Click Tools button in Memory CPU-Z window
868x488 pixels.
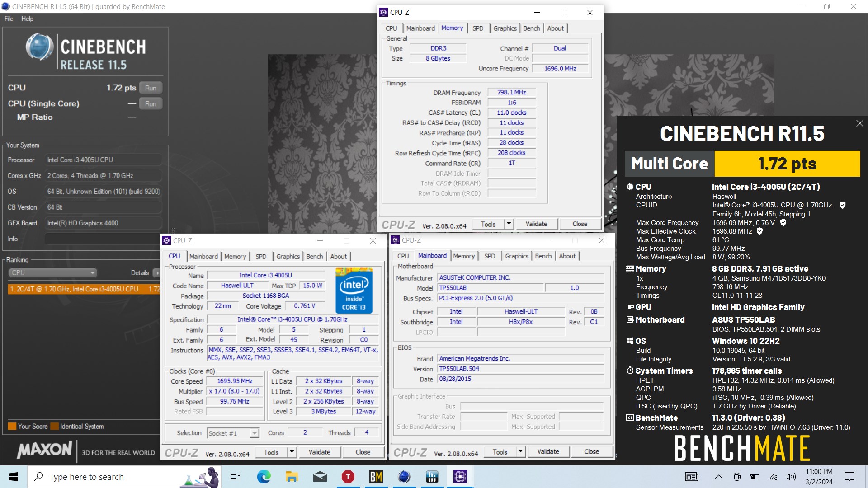[488, 224]
